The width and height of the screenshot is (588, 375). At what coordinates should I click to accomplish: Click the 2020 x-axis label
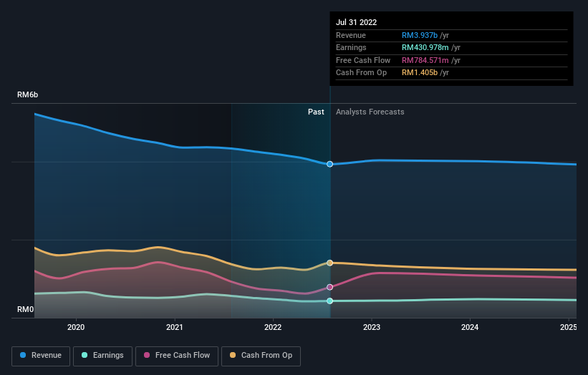(76, 327)
